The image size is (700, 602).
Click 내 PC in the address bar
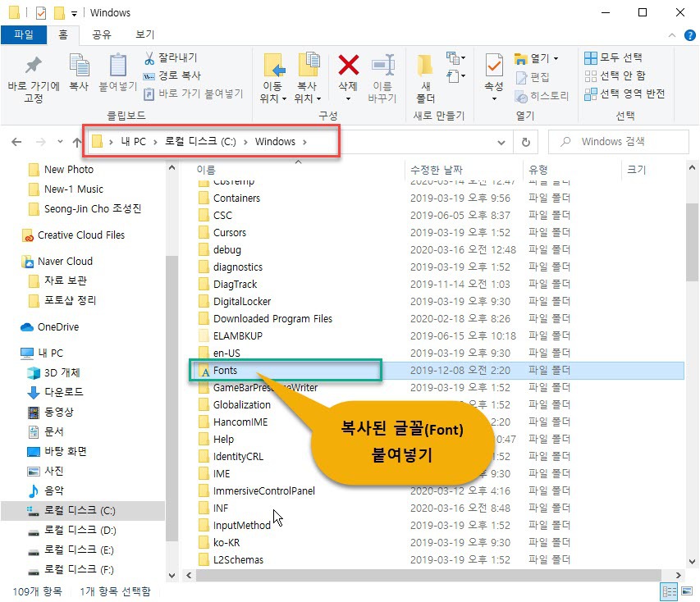point(133,141)
